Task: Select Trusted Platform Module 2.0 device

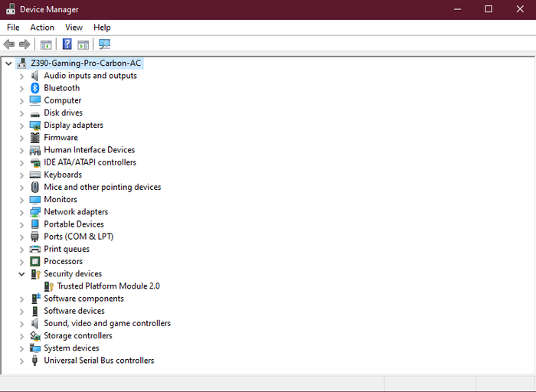Action: click(109, 286)
